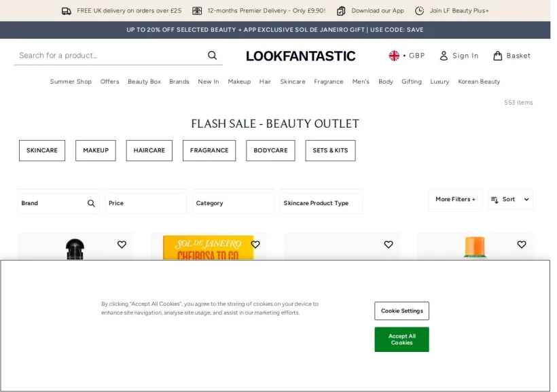
Task: Favourite the first product with heart icon
Action: coord(122,245)
